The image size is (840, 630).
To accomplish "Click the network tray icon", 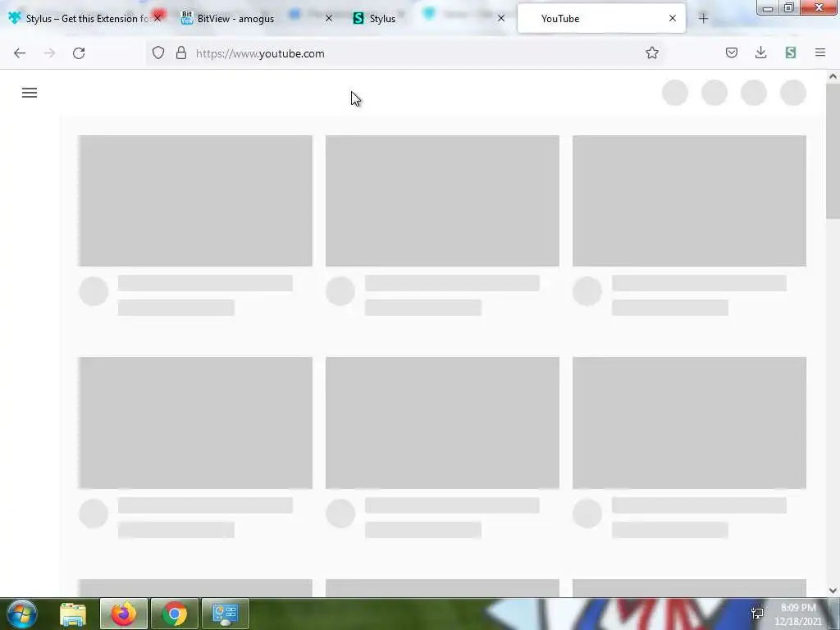I will click(757, 614).
